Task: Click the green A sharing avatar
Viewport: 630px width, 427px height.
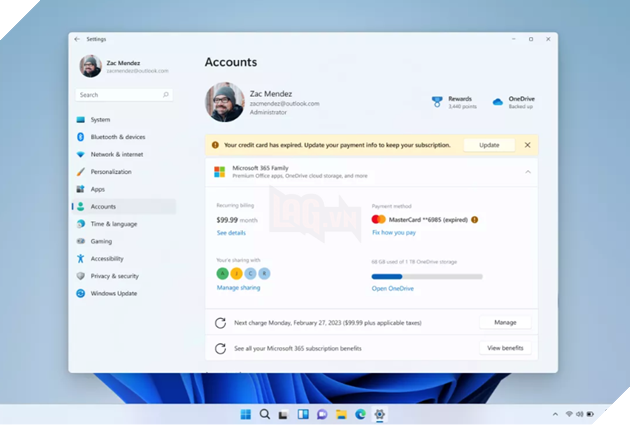Action: click(x=222, y=274)
